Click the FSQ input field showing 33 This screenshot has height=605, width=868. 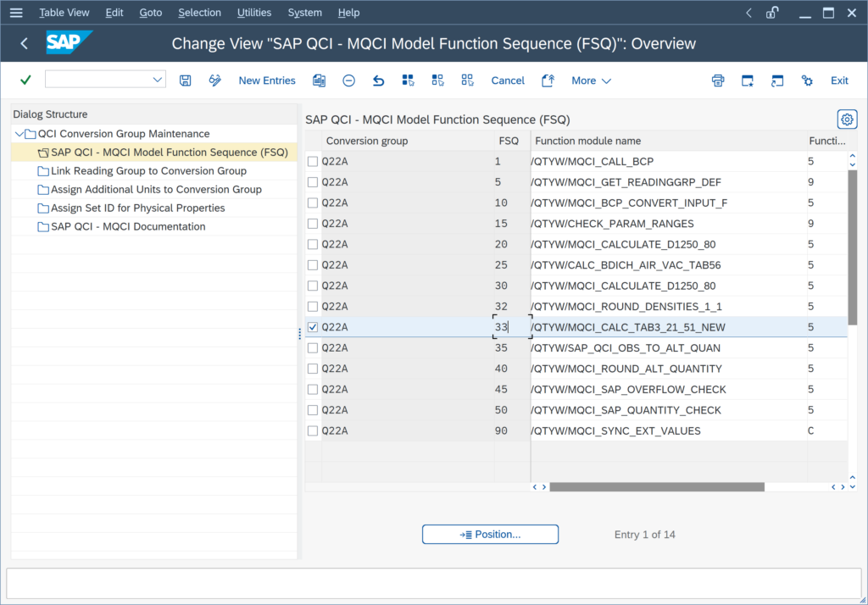click(x=512, y=327)
